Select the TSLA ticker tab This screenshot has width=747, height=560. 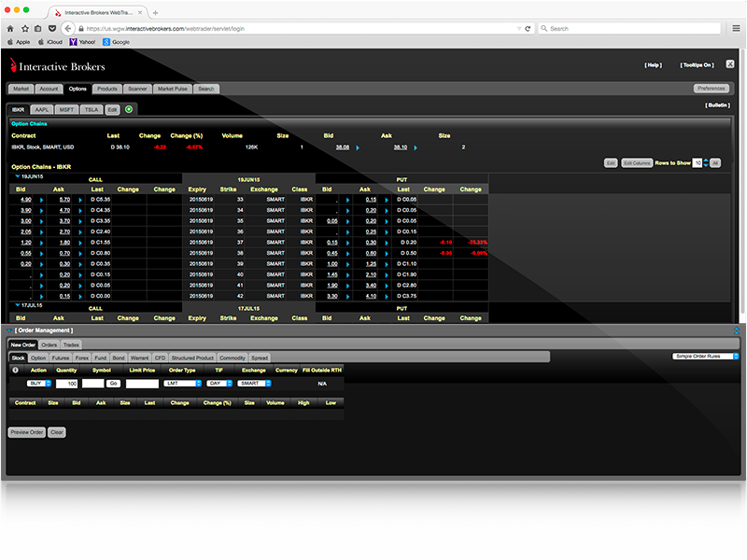(92, 109)
